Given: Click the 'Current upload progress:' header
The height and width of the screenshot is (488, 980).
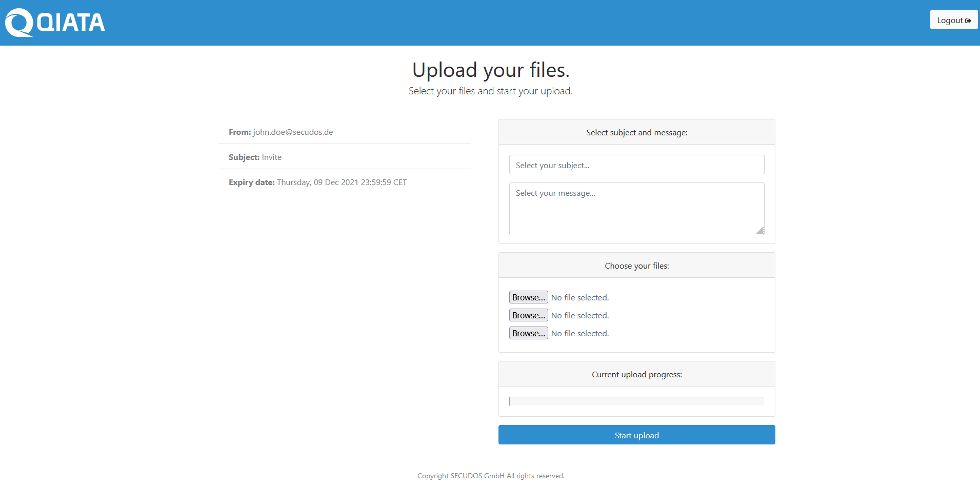Looking at the screenshot, I should tap(636, 374).
